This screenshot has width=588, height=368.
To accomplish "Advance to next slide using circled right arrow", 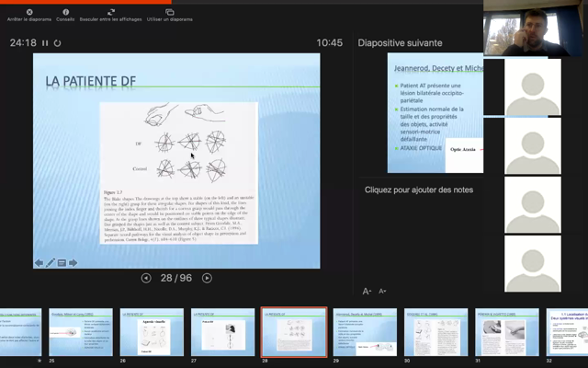I will [207, 278].
